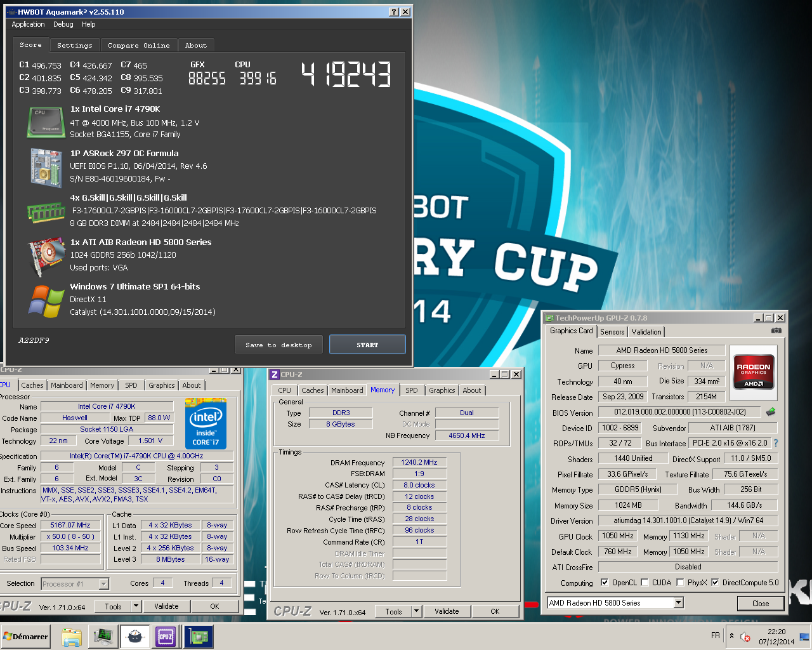
Task: Click the Radeon graphics card icon
Action: [x=46, y=257]
